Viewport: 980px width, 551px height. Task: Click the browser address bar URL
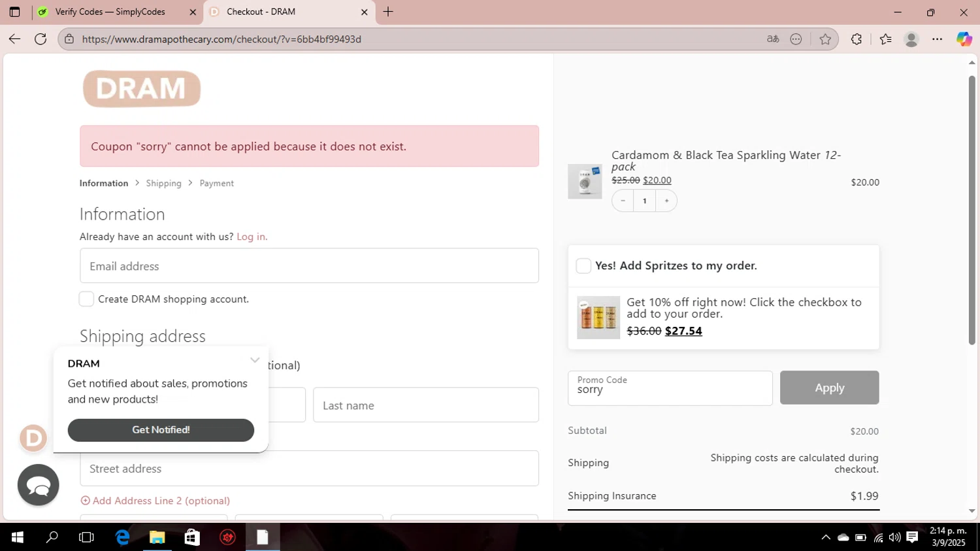click(221, 39)
